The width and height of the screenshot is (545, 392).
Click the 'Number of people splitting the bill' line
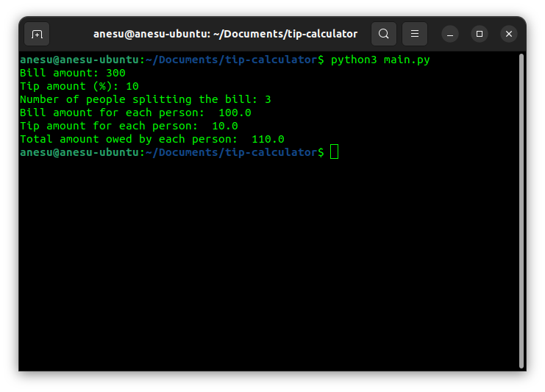pos(146,99)
